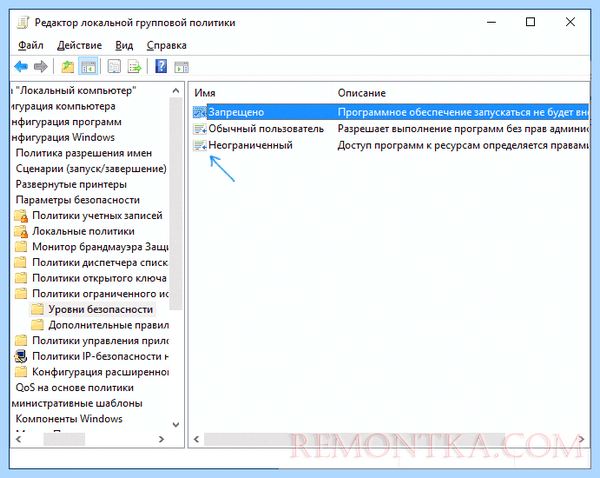
Task: Click the Монитор брандмауэра folder icon
Action: [21, 247]
